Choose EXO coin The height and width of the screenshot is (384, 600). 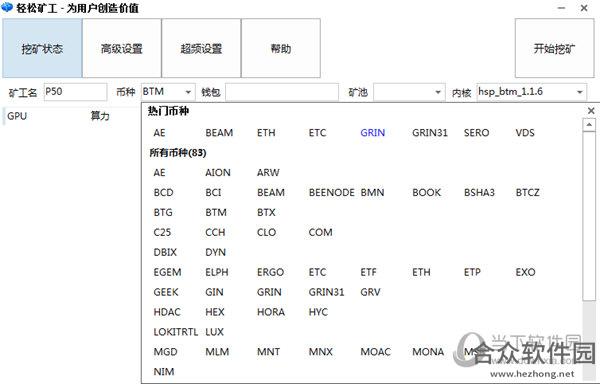point(525,272)
